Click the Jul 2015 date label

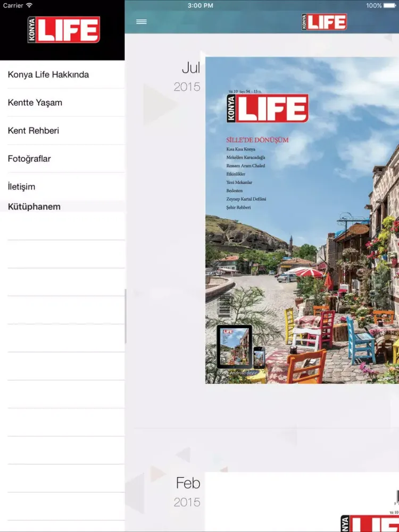187,77
